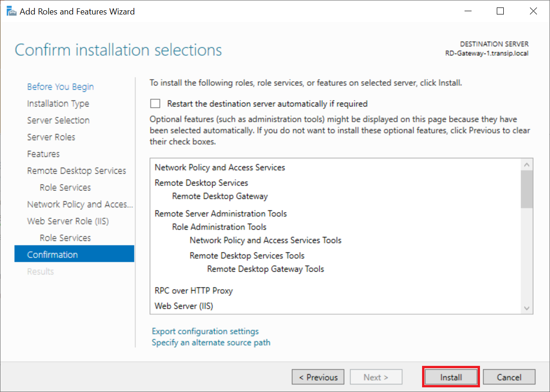Select 'Remote Desktop Gateway Tools' entry
This screenshot has height=392, width=550.
click(x=266, y=269)
